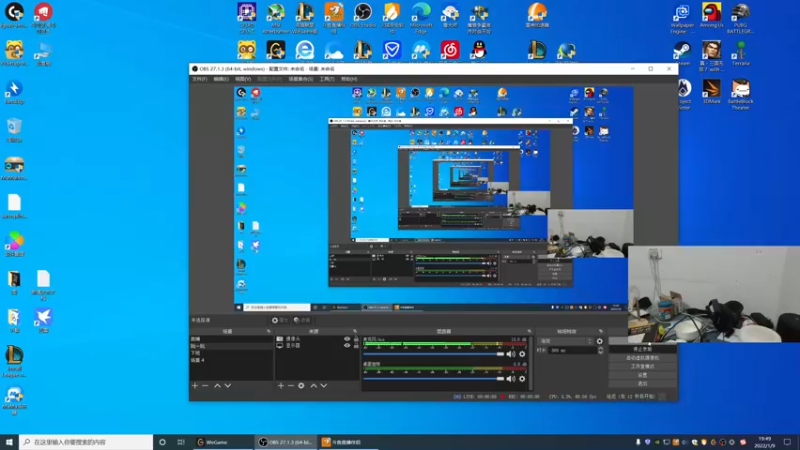Select the scene named 场景 4

231,360
